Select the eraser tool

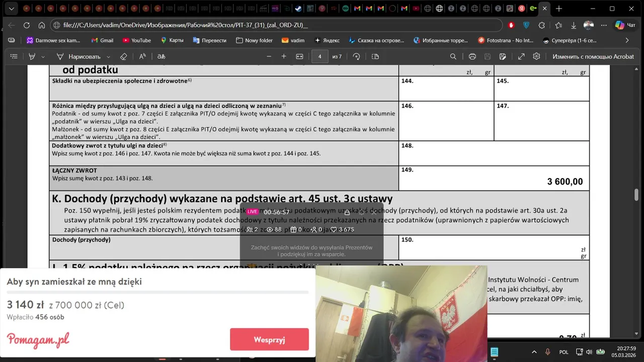click(124, 57)
